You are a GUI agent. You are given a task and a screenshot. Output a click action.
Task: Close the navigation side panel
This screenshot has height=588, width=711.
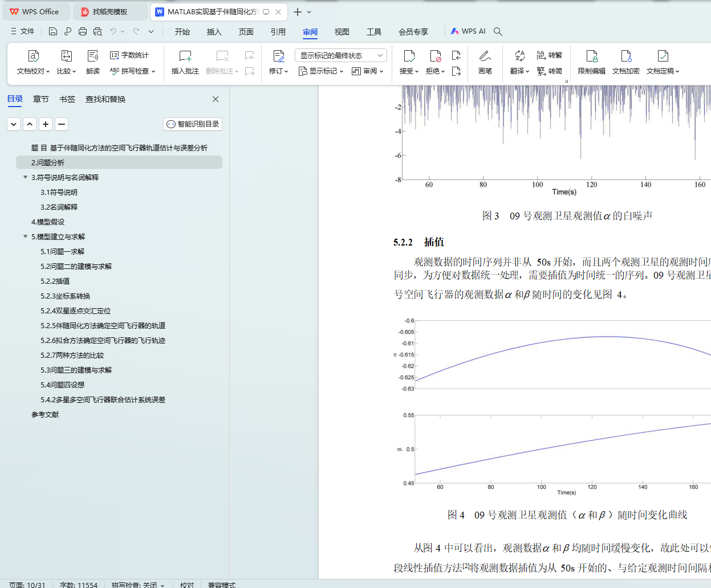pyautogui.click(x=216, y=99)
